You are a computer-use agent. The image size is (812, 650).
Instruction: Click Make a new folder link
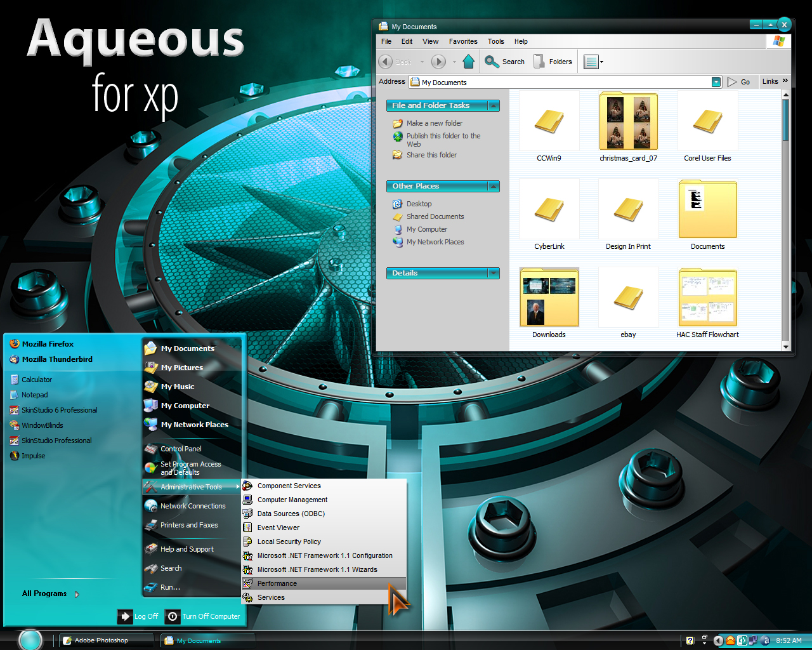pos(435,123)
